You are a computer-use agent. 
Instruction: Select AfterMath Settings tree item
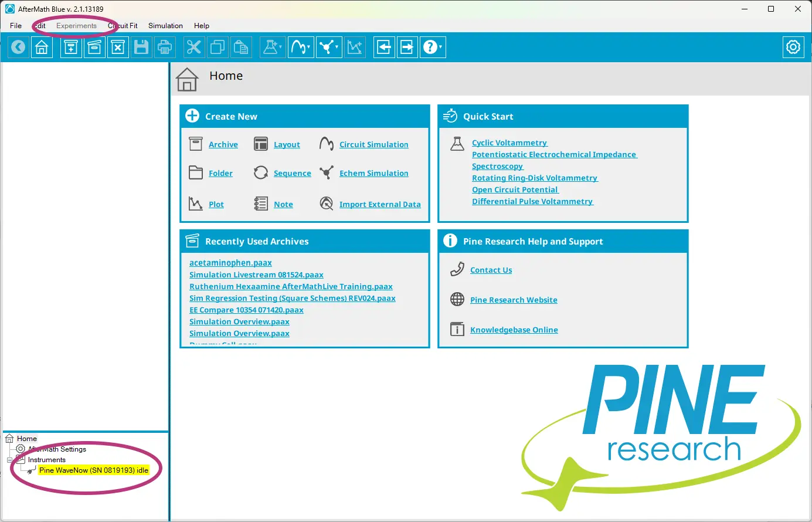57,449
